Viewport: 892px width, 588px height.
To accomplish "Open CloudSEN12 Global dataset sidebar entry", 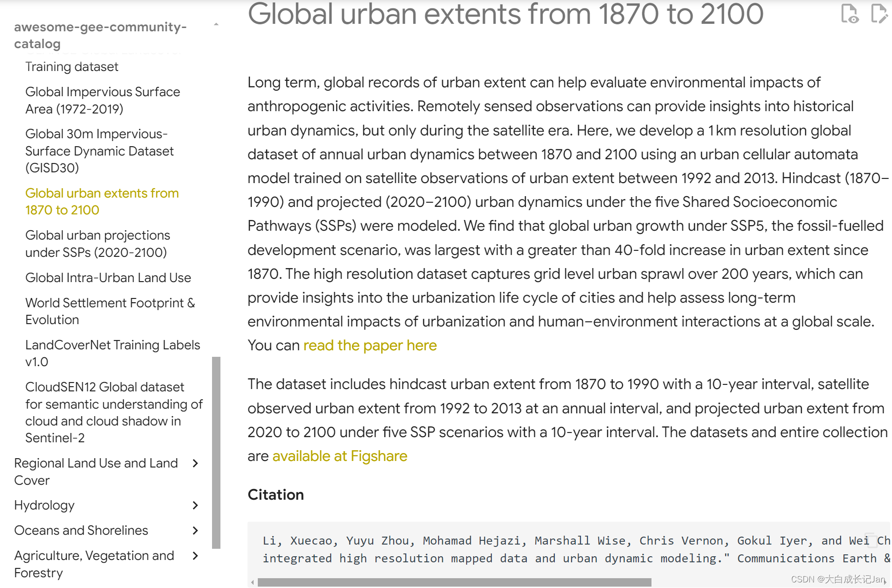I will (114, 412).
